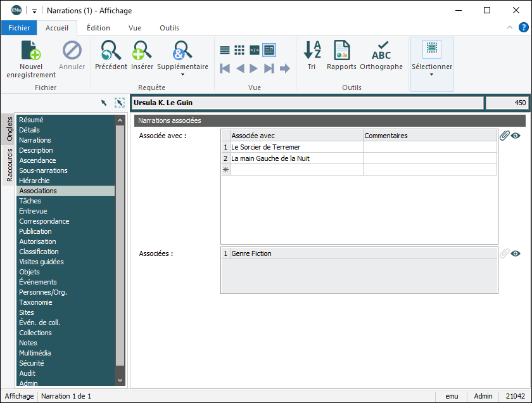Run the Orthographe spell check

[381, 51]
